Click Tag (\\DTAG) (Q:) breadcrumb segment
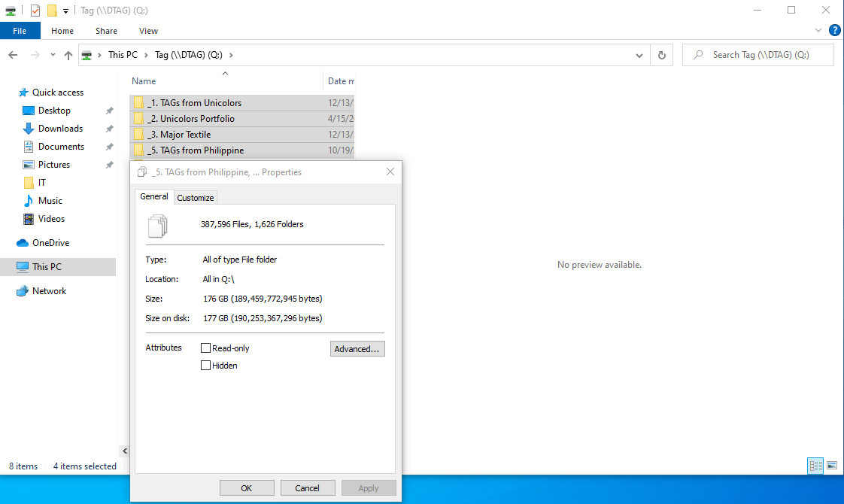Viewport: 844px width, 504px height. pyautogui.click(x=188, y=55)
